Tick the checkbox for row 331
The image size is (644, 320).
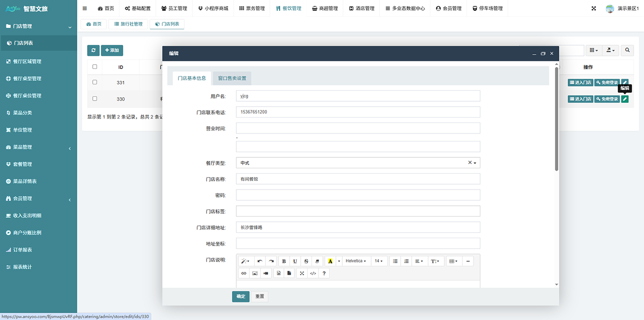point(95,82)
